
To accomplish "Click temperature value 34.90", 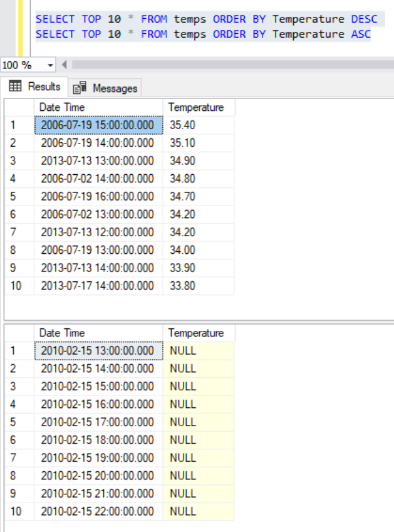I will click(x=199, y=161).
